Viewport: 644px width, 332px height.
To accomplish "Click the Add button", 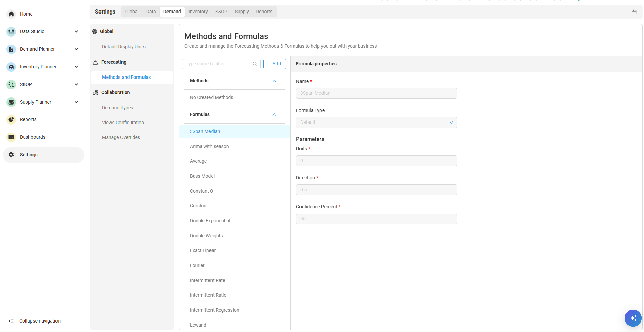I will (274, 64).
